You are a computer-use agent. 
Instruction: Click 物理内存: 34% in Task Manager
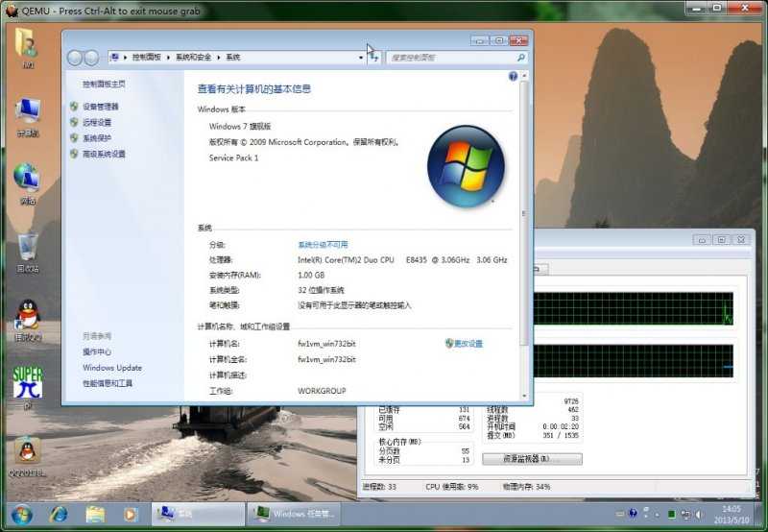click(526, 487)
